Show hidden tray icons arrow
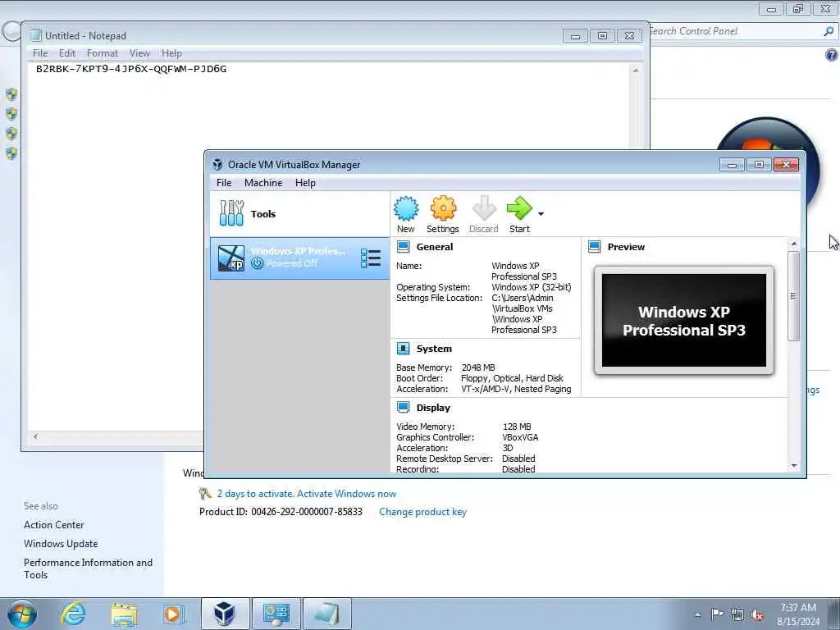 (697, 614)
